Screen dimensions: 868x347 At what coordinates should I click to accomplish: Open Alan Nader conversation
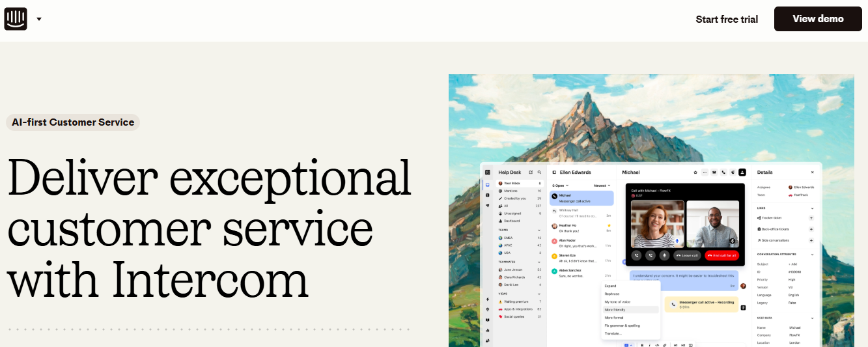point(581,243)
